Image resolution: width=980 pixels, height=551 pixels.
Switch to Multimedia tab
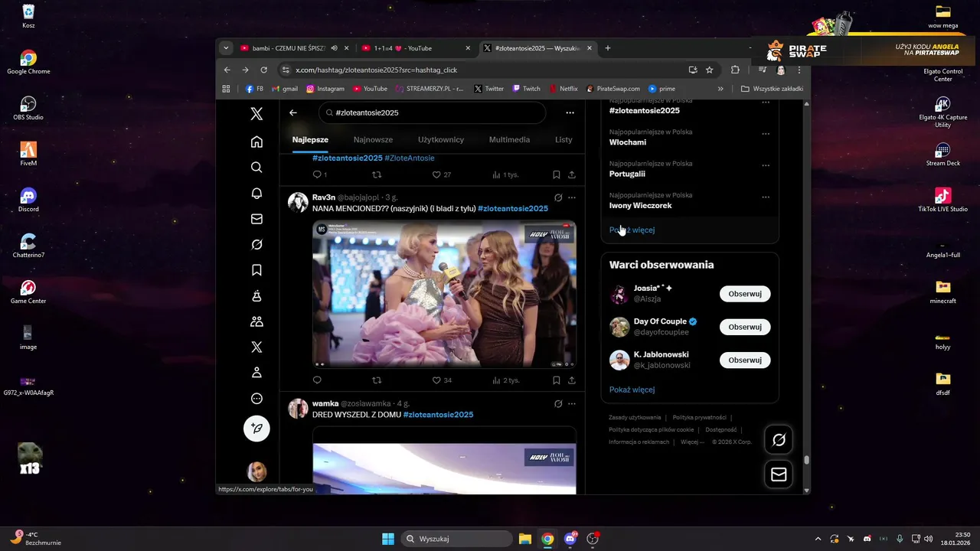509,140
